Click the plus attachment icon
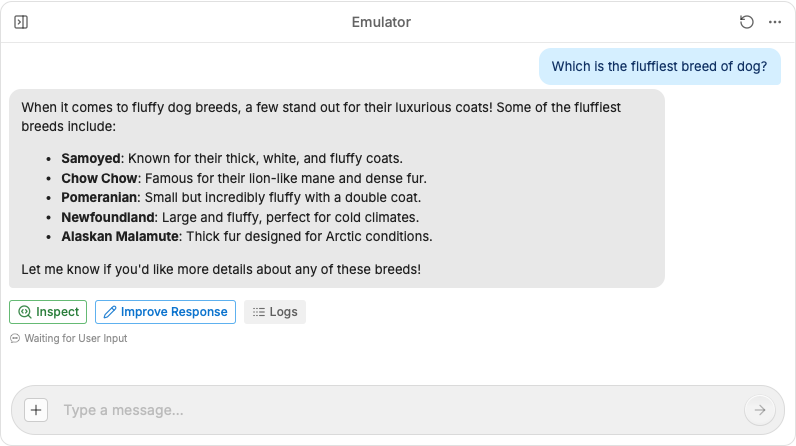 click(x=36, y=410)
